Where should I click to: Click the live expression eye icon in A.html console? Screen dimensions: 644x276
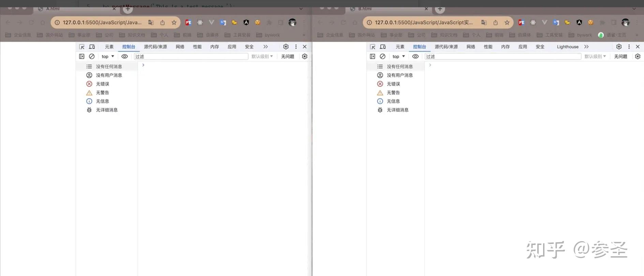tap(125, 56)
